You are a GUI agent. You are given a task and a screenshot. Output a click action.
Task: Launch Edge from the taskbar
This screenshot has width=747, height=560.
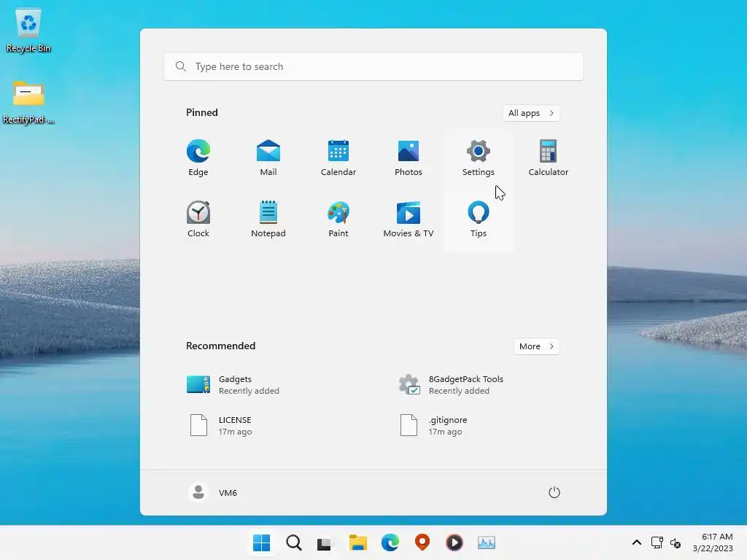pyautogui.click(x=390, y=542)
